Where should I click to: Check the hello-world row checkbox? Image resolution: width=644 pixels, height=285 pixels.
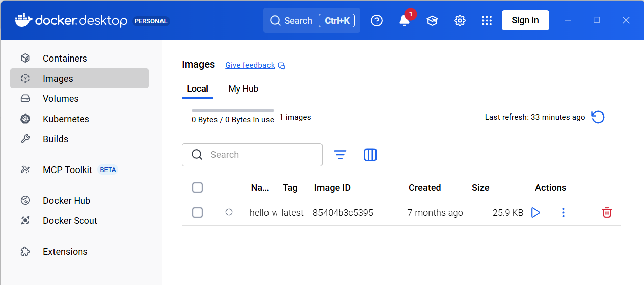(198, 213)
